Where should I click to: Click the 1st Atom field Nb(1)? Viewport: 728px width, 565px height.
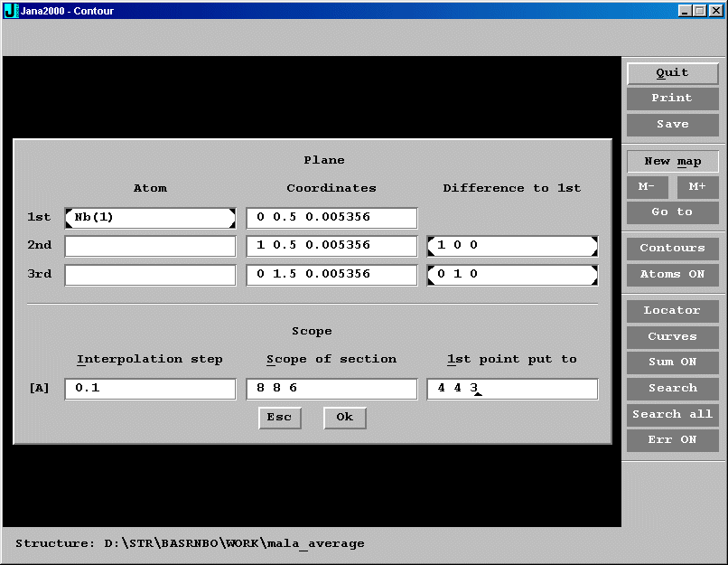point(150,218)
